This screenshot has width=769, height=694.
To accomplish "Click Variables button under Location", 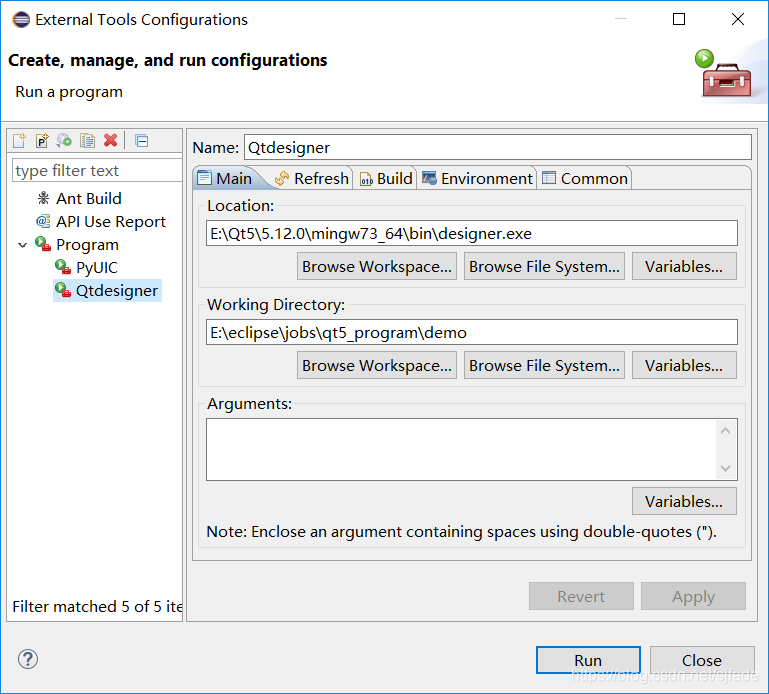I will (684, 266).
